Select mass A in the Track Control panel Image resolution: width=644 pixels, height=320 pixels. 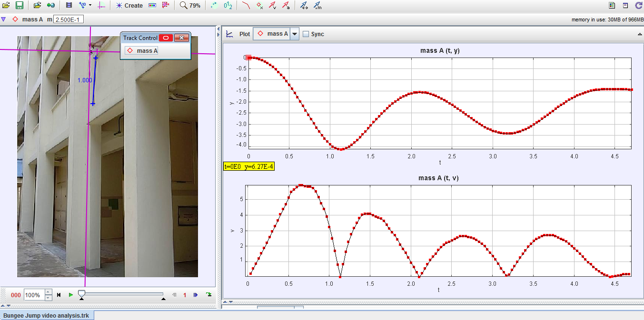141,50
